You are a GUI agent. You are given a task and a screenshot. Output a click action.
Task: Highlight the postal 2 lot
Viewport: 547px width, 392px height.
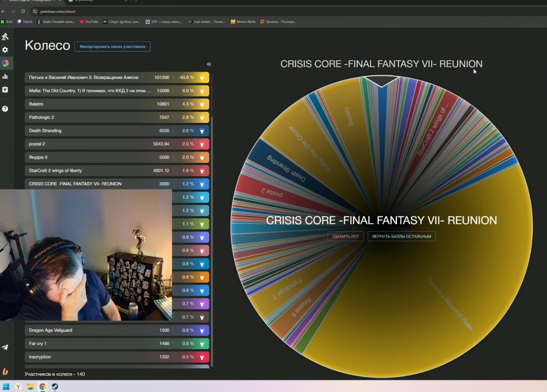tap(202, 144)
